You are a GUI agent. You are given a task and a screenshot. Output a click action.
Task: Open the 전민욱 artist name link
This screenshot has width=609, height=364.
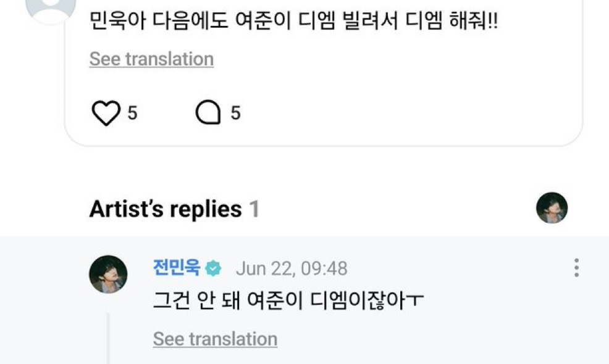pyautogui.click(x=177, y=268)
